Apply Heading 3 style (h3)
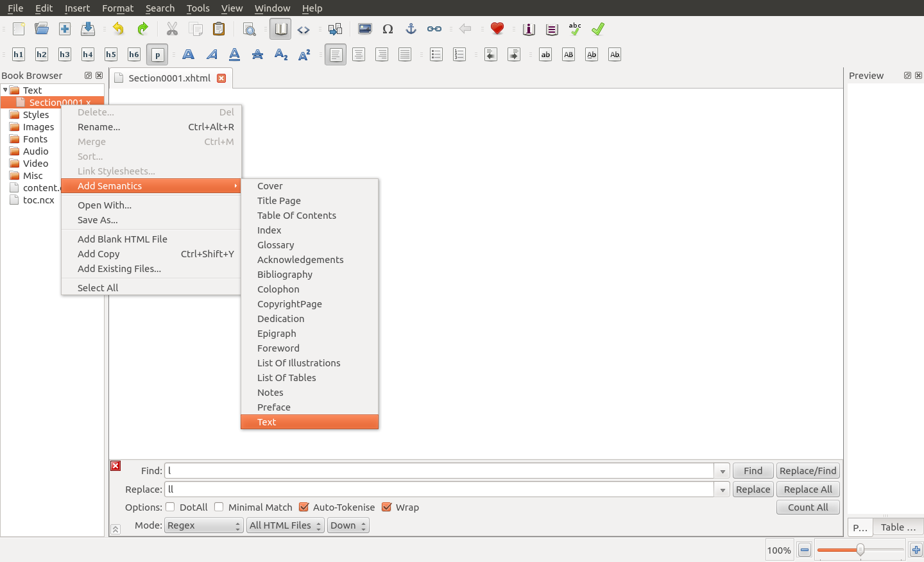924x562 pixels. [x=65, y=55]
